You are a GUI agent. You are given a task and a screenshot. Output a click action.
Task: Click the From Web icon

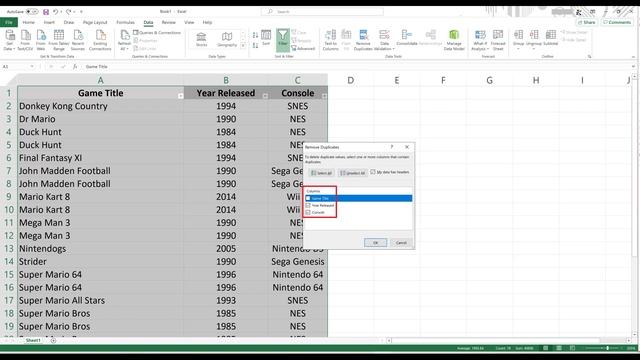click(x=41, y=36)
